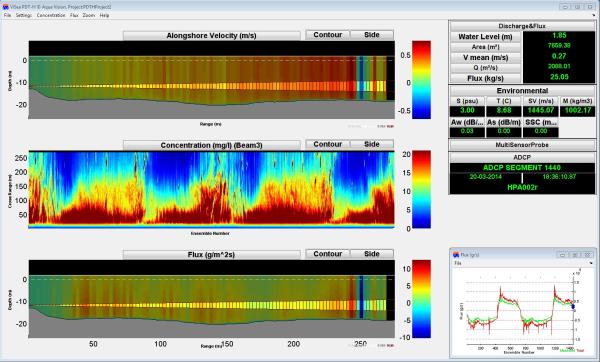
Task: Click Contour button for Concentration plot
Action: (x=328, y=144)
